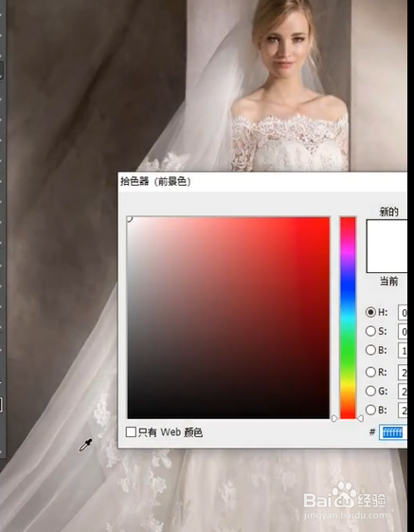Select the blue channel B radio button
414x532 pixels.
click(370, 411)
